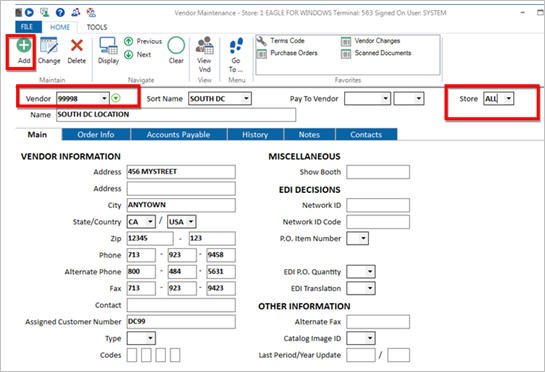Open Terms Code favorite
The image size is (545, 372).
tap(280, 41)
